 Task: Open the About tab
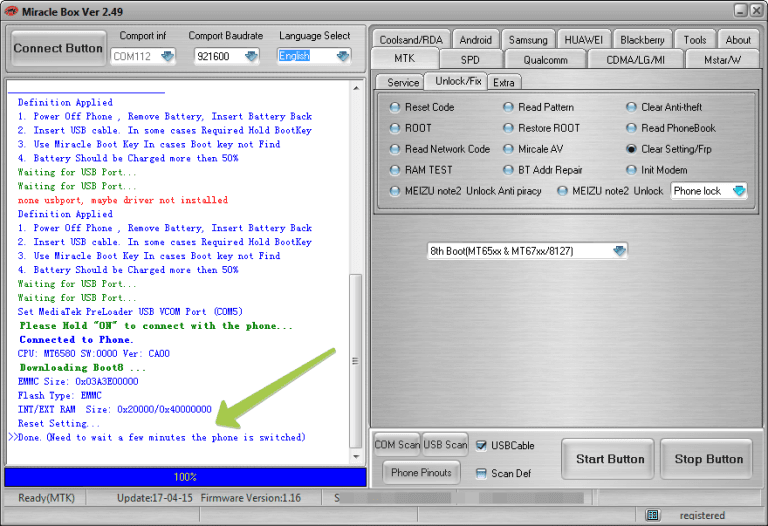click(738, 40)
